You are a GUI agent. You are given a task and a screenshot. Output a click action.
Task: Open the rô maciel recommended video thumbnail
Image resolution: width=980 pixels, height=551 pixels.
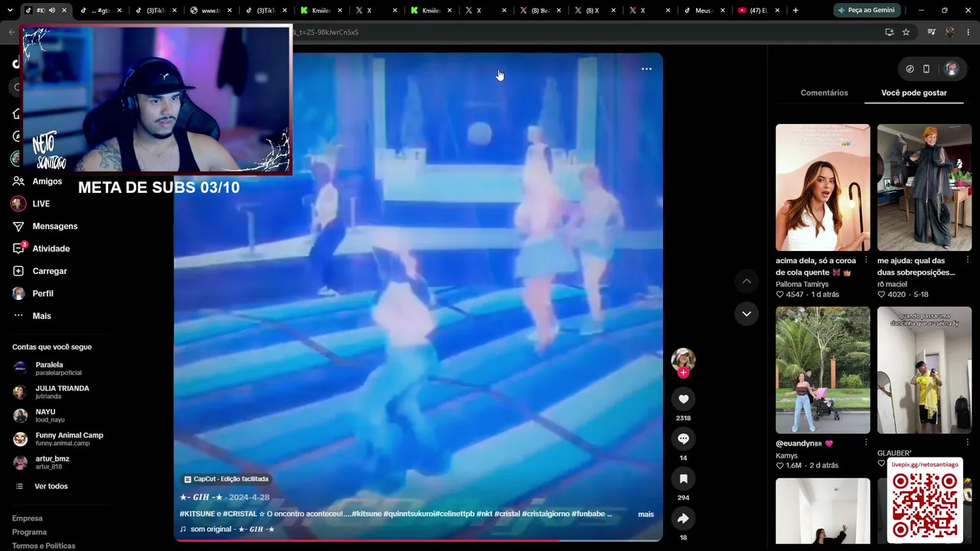pos(925,187)
